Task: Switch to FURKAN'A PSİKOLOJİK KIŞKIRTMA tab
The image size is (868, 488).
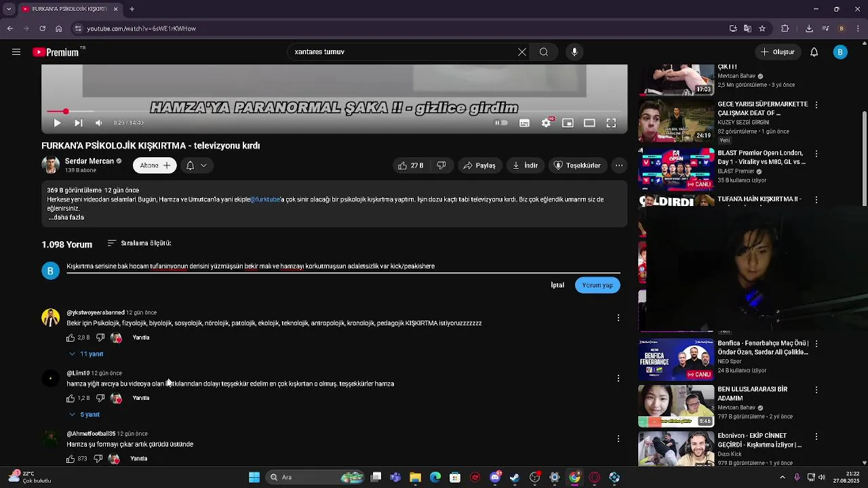Action: tap(70, 9)
